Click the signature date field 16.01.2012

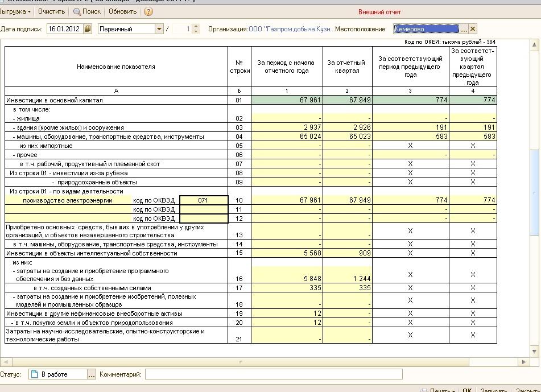pos(65,29)
